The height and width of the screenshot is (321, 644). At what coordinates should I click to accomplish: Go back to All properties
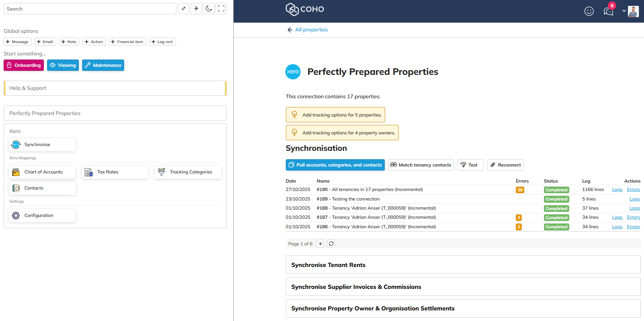(307, 30)
